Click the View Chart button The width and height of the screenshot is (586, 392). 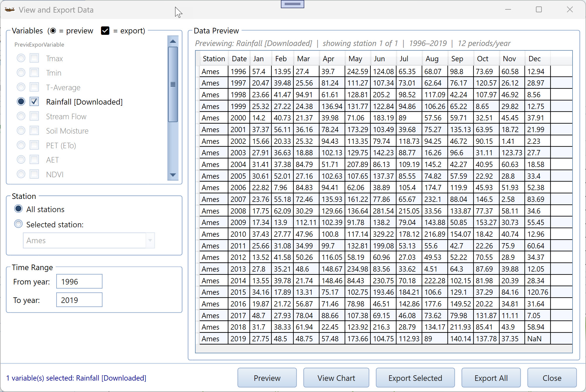(x=336, y=378)
